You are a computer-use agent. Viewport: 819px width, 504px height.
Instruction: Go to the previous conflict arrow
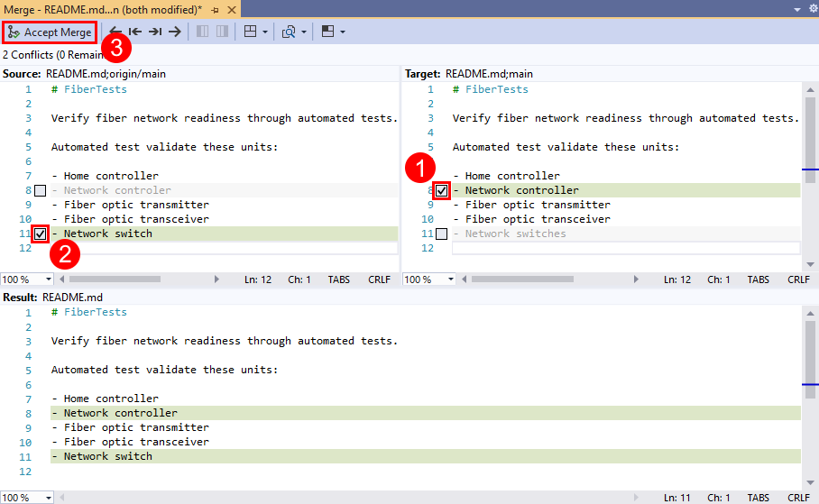tap(115, 32)
